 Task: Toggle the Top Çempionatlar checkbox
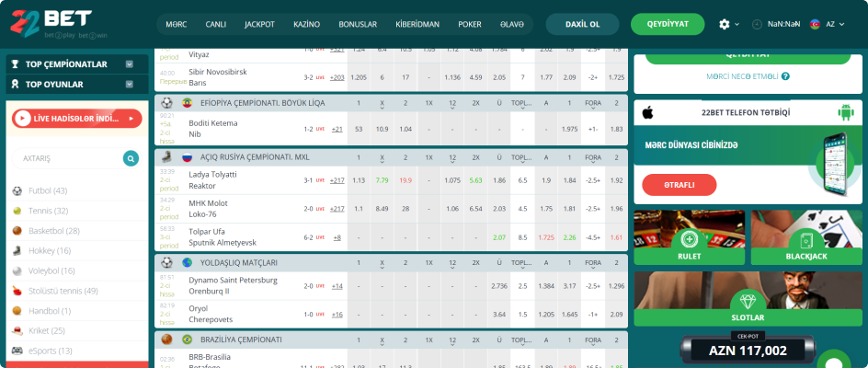click(x=130, y=64)
